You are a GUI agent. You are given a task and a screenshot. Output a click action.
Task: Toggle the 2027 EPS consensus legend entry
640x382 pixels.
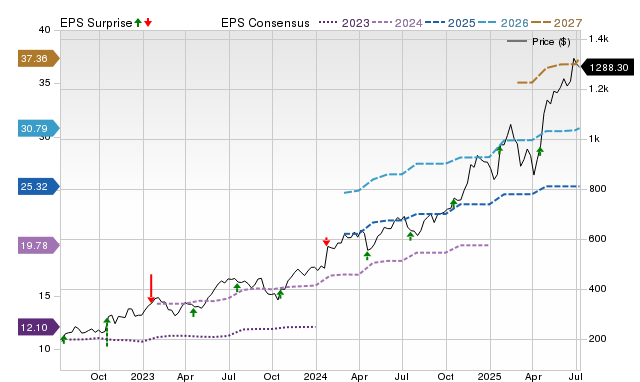(556, 23)
